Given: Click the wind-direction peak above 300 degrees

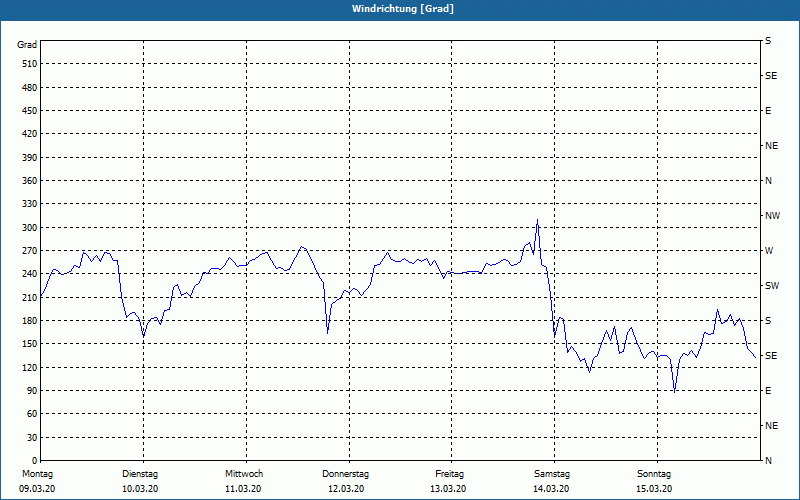Looking at the screenshot, I should 537,220.
